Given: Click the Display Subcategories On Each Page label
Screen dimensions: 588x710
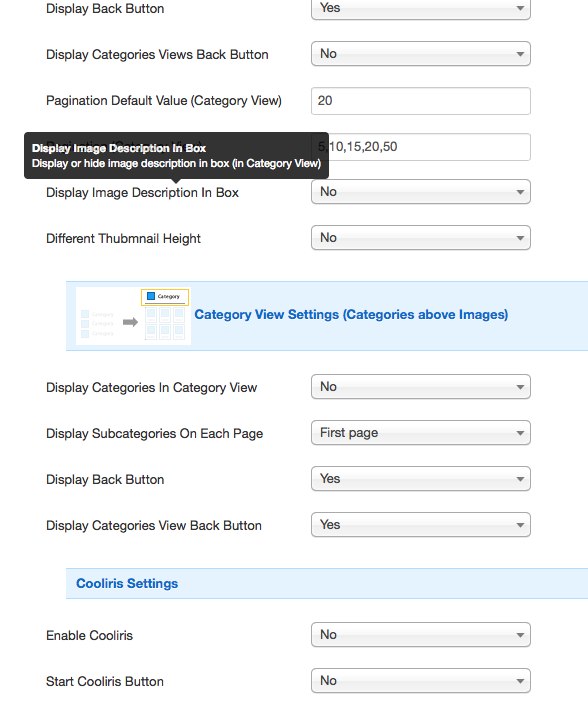Looking at the screenshot, I should (x=154, y=434).
